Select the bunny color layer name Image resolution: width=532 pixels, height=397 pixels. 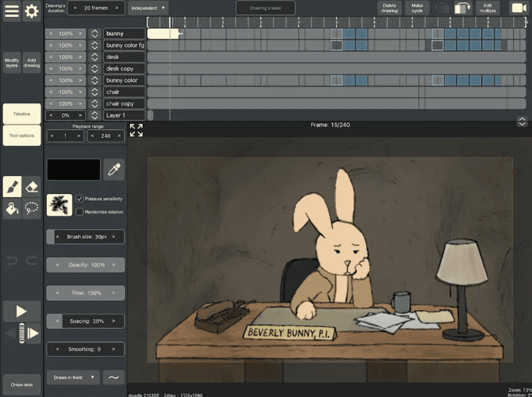pos(124,81)
